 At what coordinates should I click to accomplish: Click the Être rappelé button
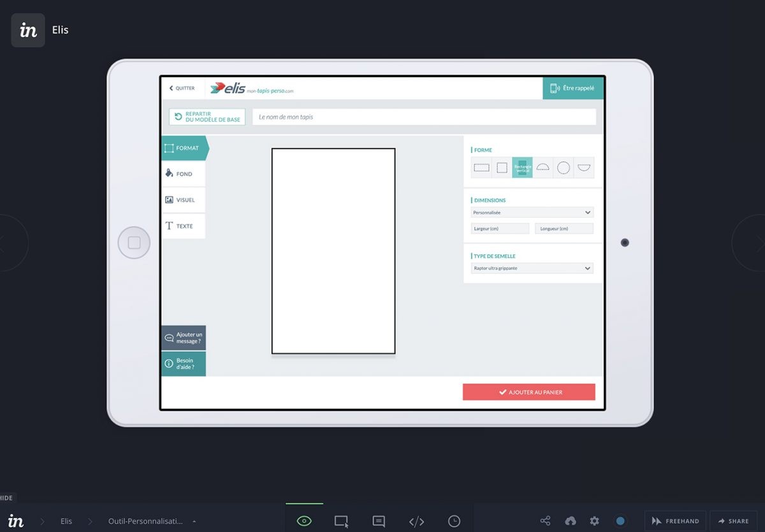click(x=572, y=88)
